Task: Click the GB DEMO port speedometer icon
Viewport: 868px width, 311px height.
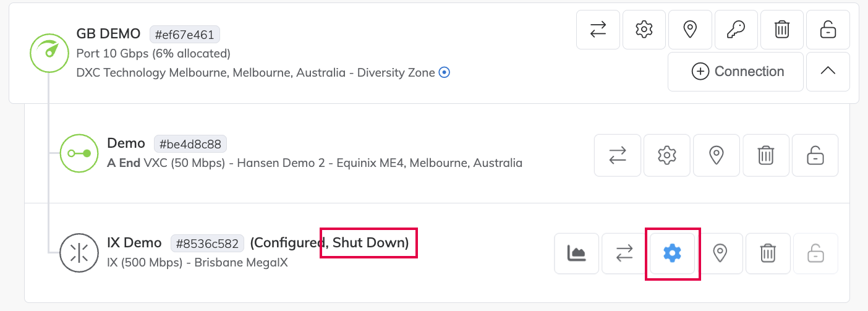Action: point(49,53)
